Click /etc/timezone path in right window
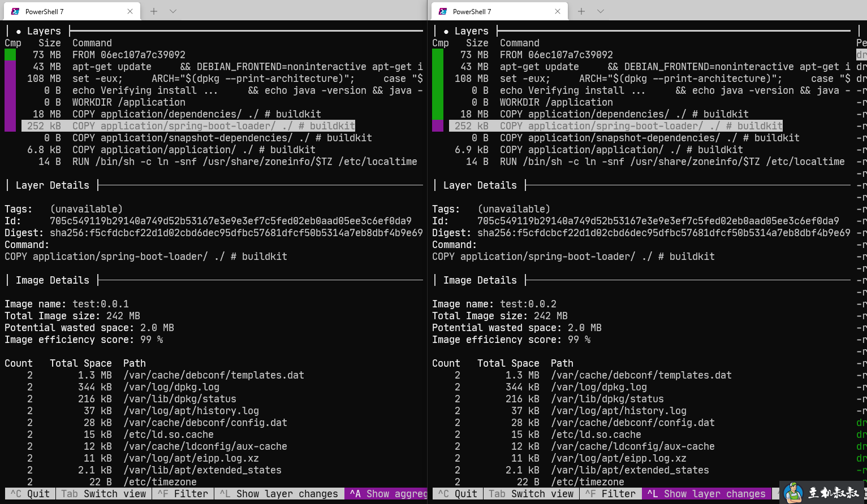This screenshot has width=867, height=504. point(588,482)
